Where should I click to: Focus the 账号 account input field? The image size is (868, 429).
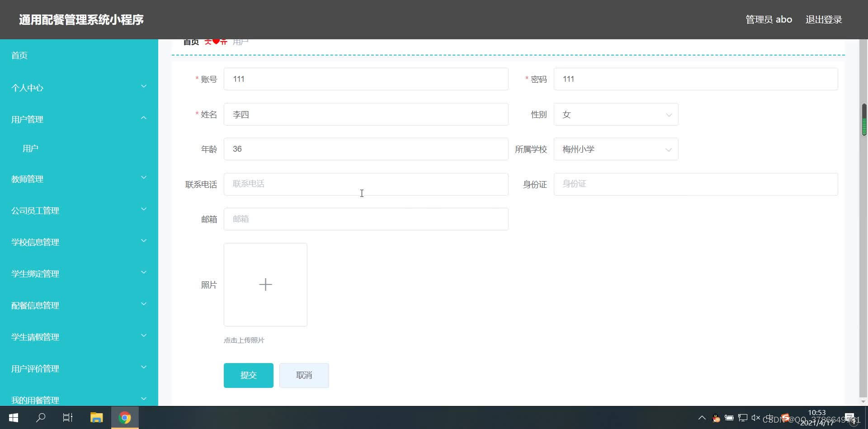point(366,79)
